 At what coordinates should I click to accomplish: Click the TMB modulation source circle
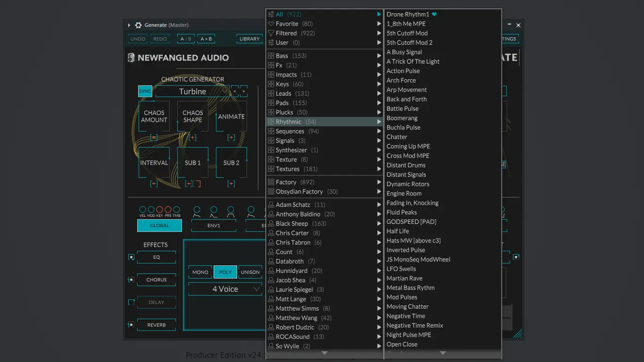click(176, 209)
